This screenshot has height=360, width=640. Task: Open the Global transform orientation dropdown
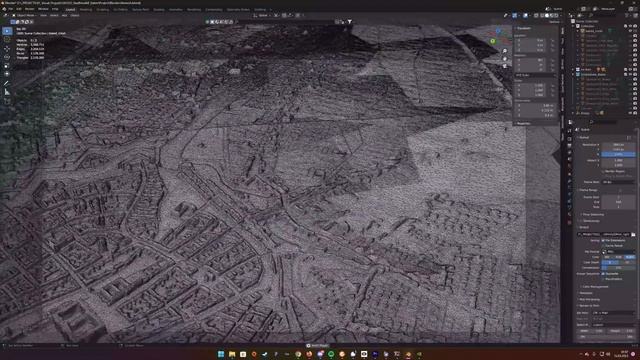[262, 16]
